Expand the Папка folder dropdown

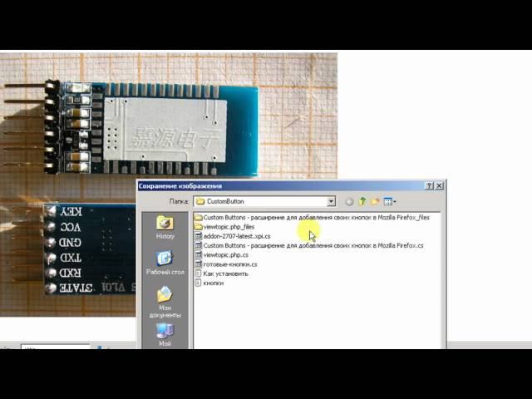pyautogui.click(x=331, y=201)
